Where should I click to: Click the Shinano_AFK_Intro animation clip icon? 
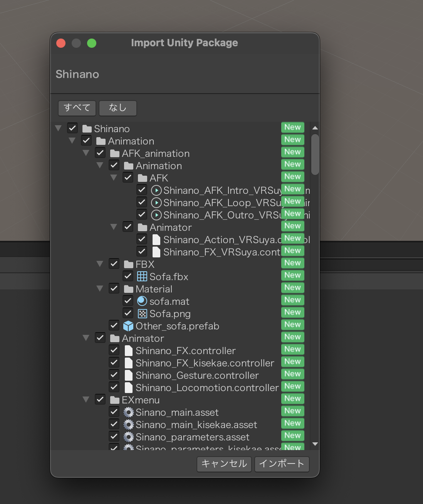156,190
